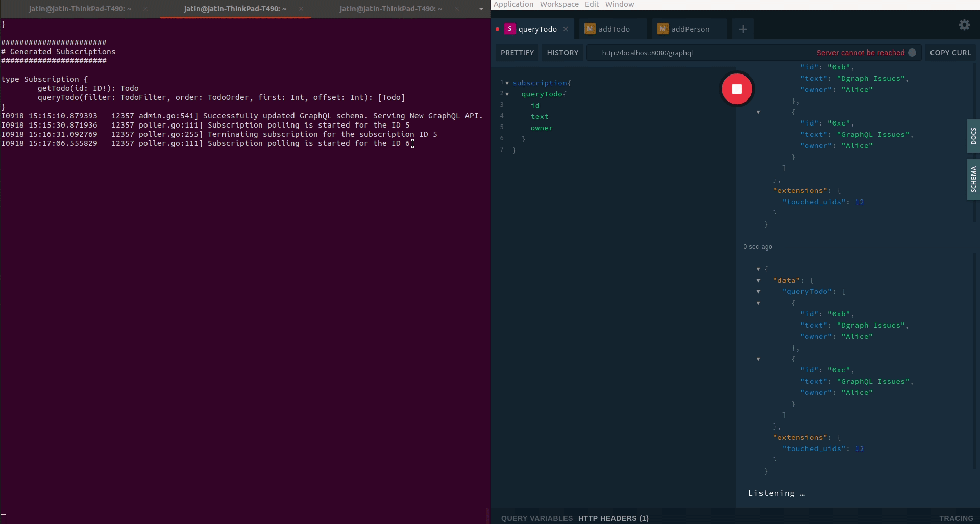Add a new playground tab with plus
The height and width of the screenshot is (524, 980).
[x=743, y=29]
